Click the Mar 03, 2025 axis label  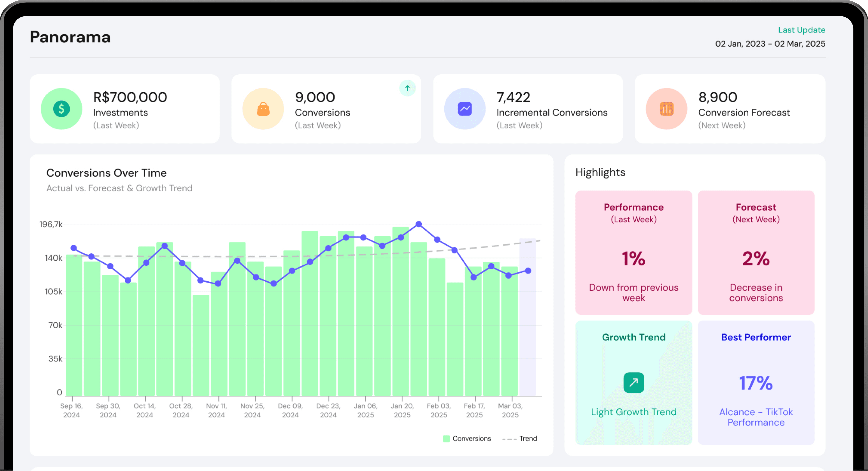point(510,410)
